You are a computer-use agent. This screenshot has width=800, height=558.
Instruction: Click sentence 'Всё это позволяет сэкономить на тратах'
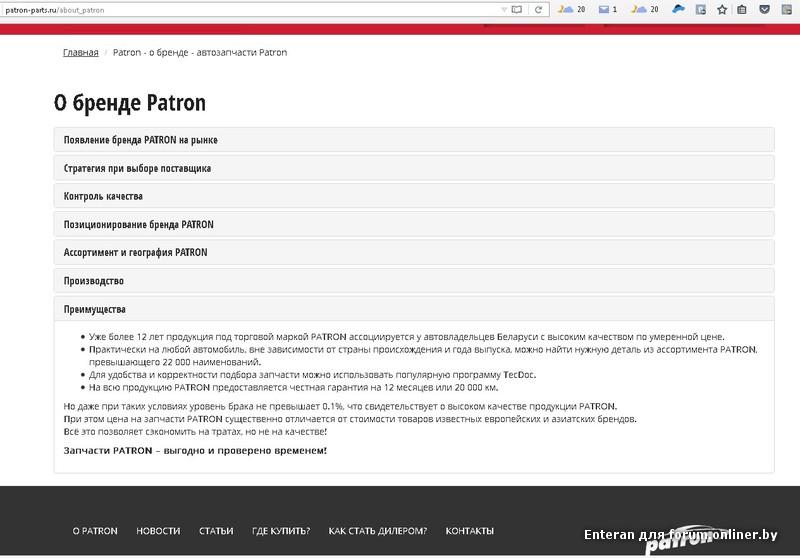(195, 432)
